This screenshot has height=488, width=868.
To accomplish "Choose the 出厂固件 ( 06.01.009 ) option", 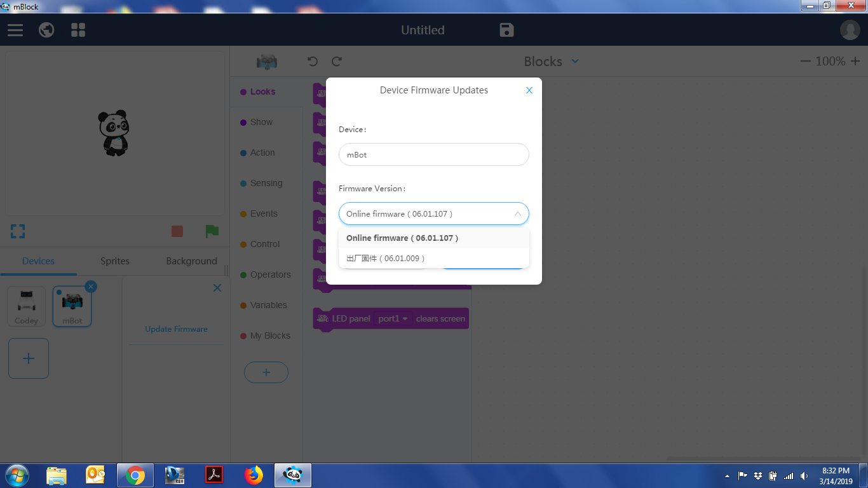I will tap(434, 258).
